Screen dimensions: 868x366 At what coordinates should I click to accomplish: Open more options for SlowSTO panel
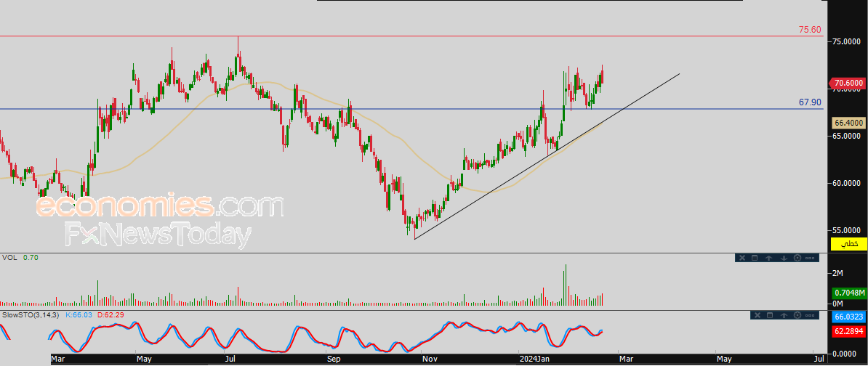[x=810, y=315]
